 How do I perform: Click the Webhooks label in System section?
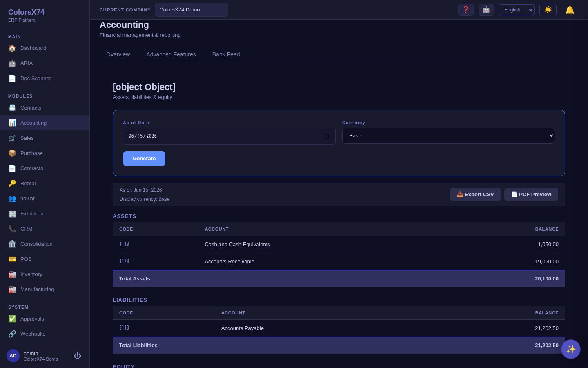33,334
